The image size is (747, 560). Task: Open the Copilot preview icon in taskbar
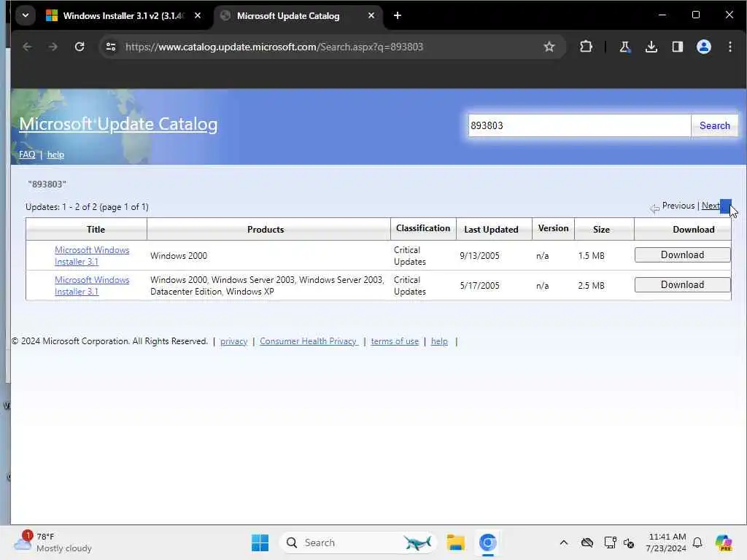click(723, 542)
